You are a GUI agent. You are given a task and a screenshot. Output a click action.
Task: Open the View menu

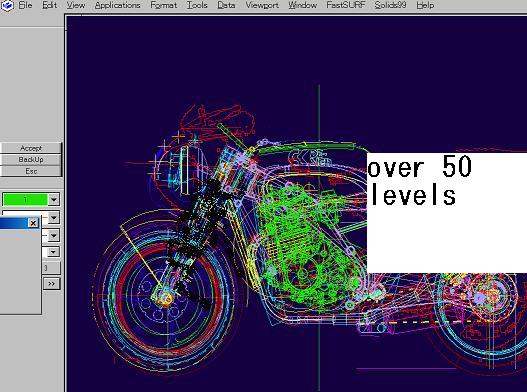pos(76,5)
